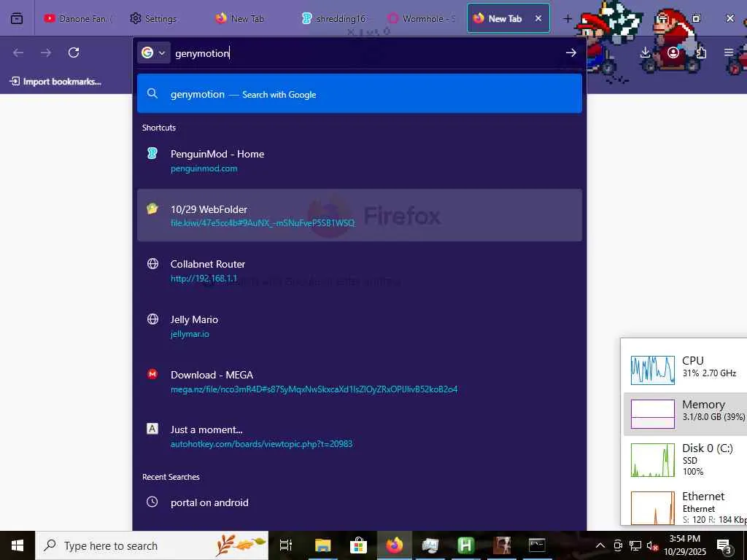Open the 10/29 WebFolder suggestion

[360, 215]
